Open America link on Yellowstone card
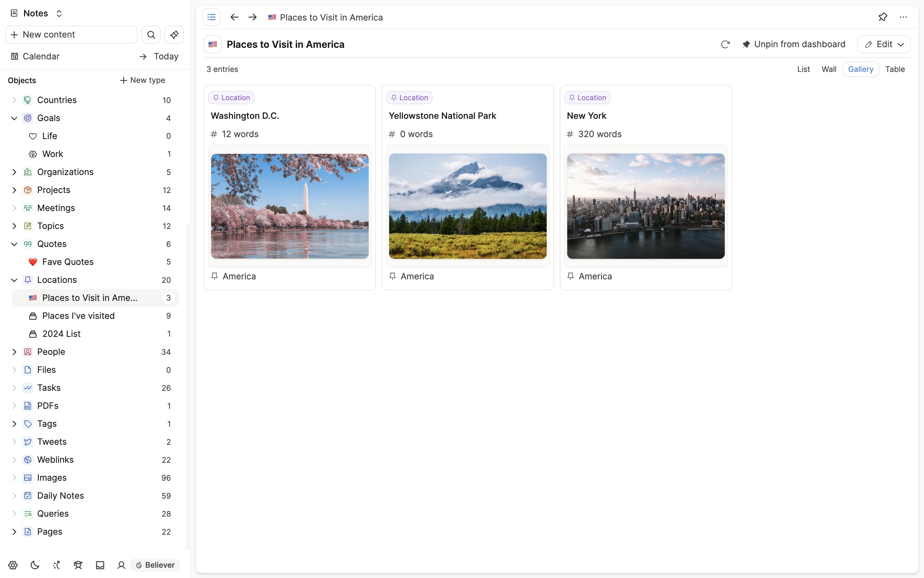Image resolution: width=924 pixels, height=578 pixels. tap(412, 276)
